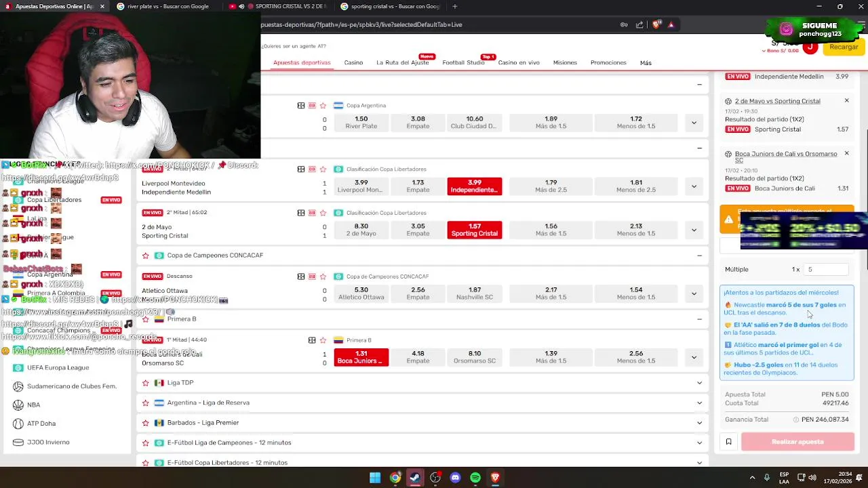Favorite the Atletico Ottawa vs Nashville SC match
Image resolution: width=868 pixels, height=488 pixels.
pos(323,277)
